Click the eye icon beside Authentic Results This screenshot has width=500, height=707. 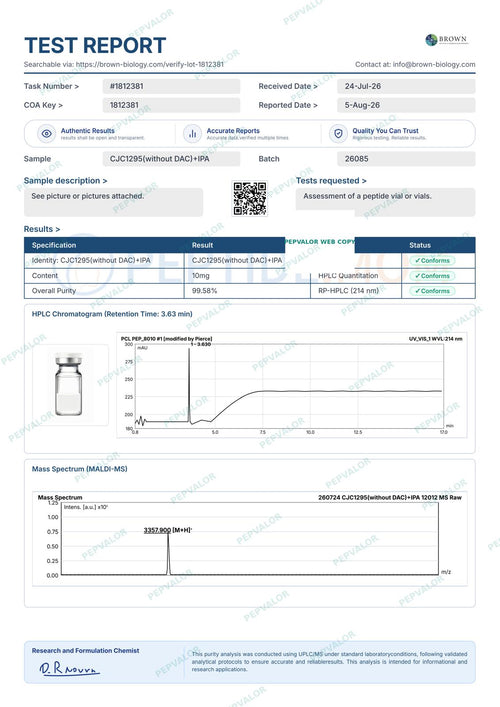click(x=46, y=134)
